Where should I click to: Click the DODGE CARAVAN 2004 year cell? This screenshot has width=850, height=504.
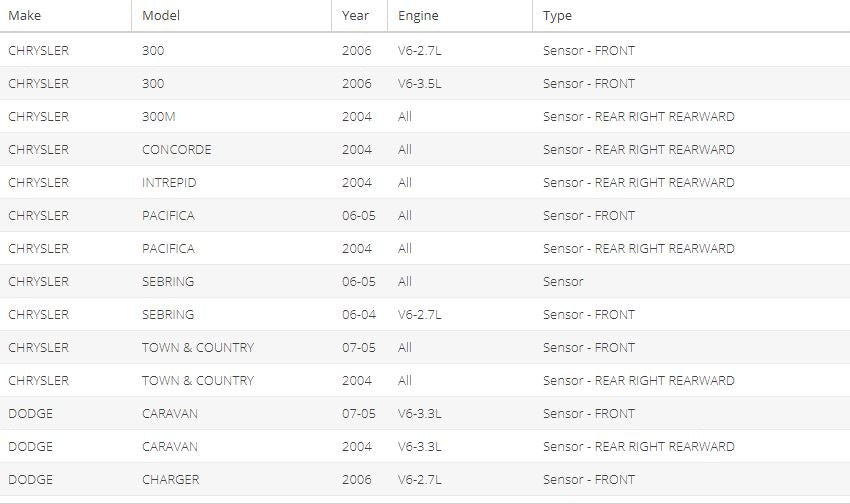tap(357, 447)
